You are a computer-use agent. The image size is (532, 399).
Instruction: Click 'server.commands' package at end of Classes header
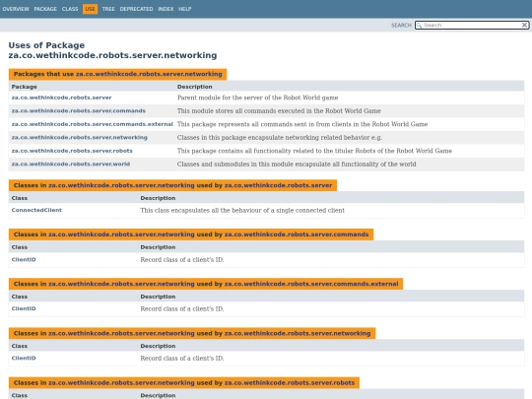297,234
